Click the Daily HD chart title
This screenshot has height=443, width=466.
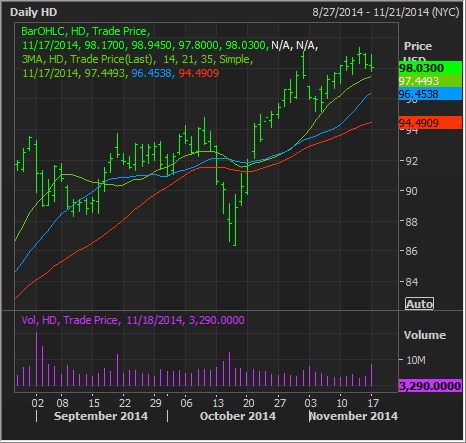tap(34, 12)
